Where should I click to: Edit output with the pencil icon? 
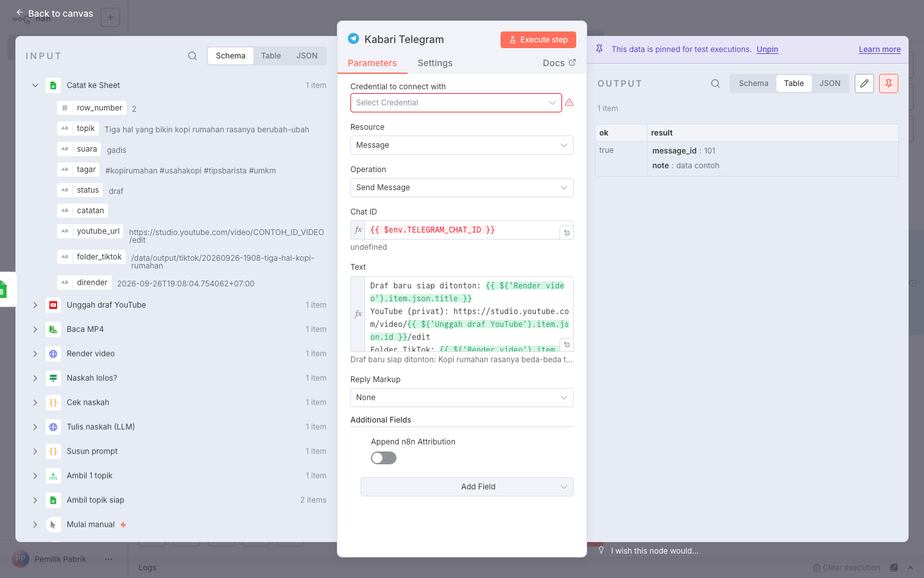864,83
